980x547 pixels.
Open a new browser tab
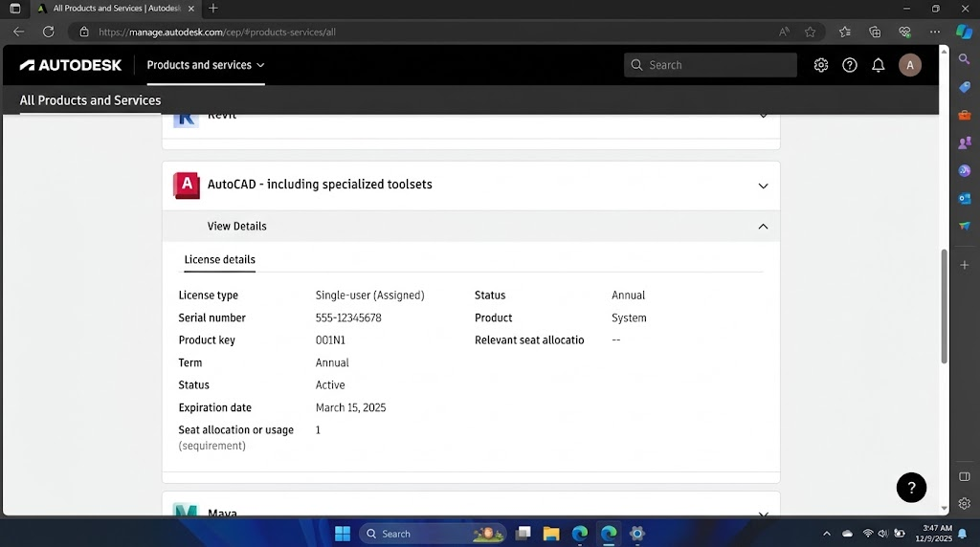click(213, 9)
